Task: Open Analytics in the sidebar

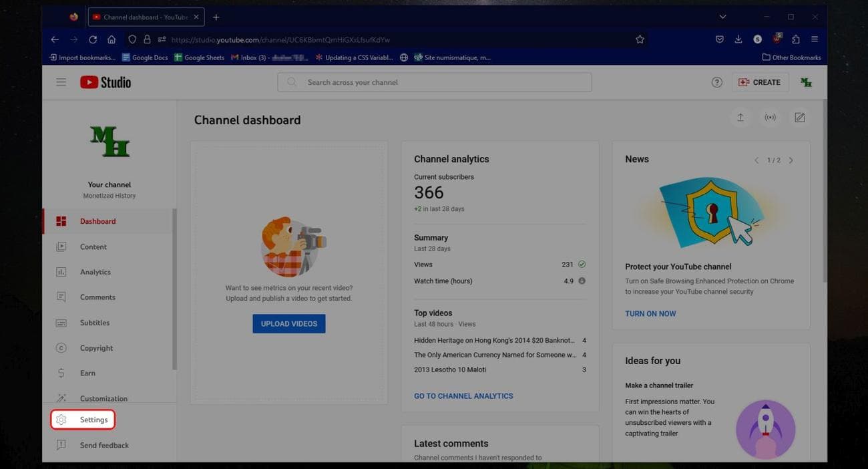Action: click(95, 272)
